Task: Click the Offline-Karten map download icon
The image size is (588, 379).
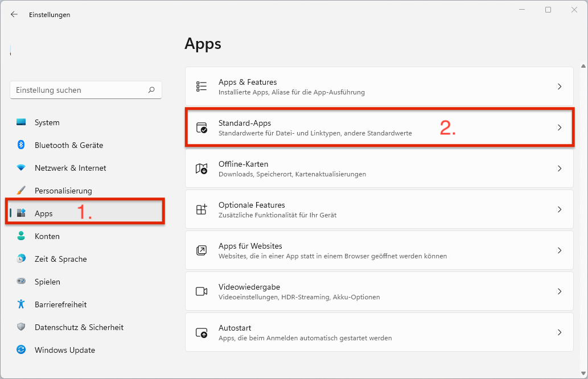Action: pos(201,168)
